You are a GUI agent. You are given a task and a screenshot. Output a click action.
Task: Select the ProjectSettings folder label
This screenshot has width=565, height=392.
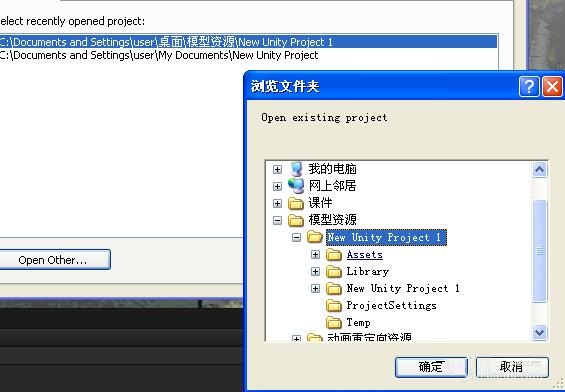coord(391,306)
